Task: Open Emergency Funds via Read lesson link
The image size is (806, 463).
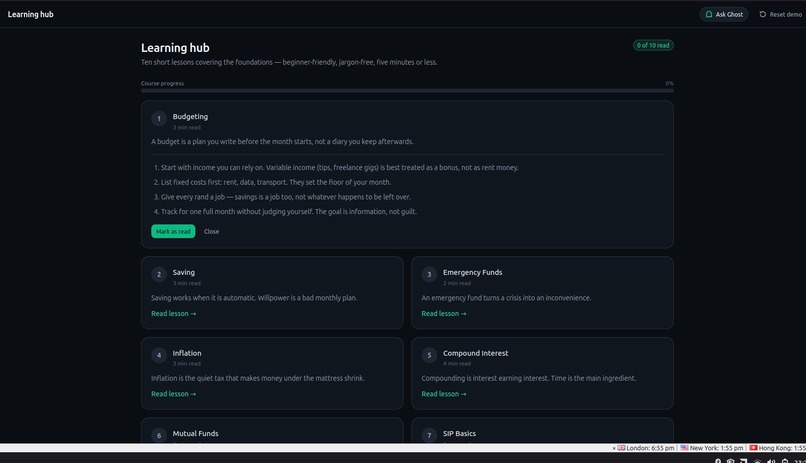Action: [x=444, y=313]
